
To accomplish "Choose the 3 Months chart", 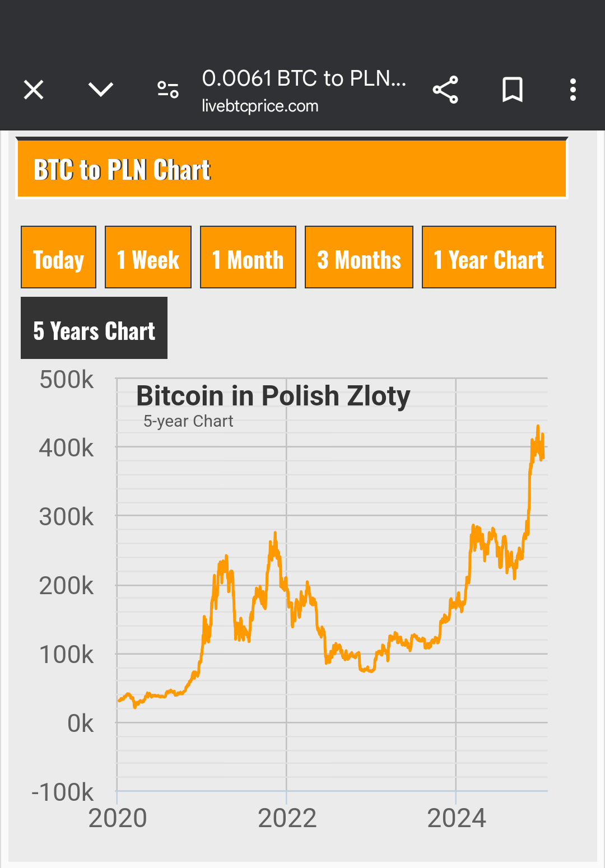I will (x=359, y=258).
